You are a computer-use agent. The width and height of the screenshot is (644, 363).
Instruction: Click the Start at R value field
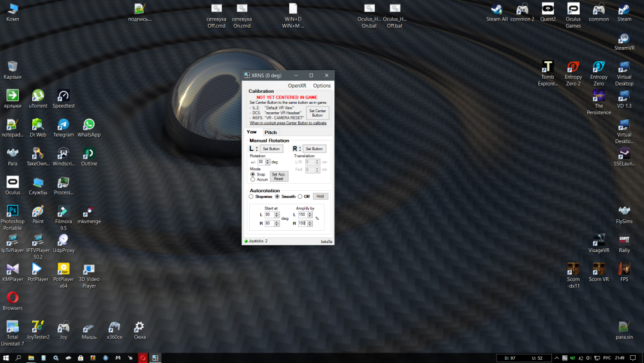coord(269,223)
